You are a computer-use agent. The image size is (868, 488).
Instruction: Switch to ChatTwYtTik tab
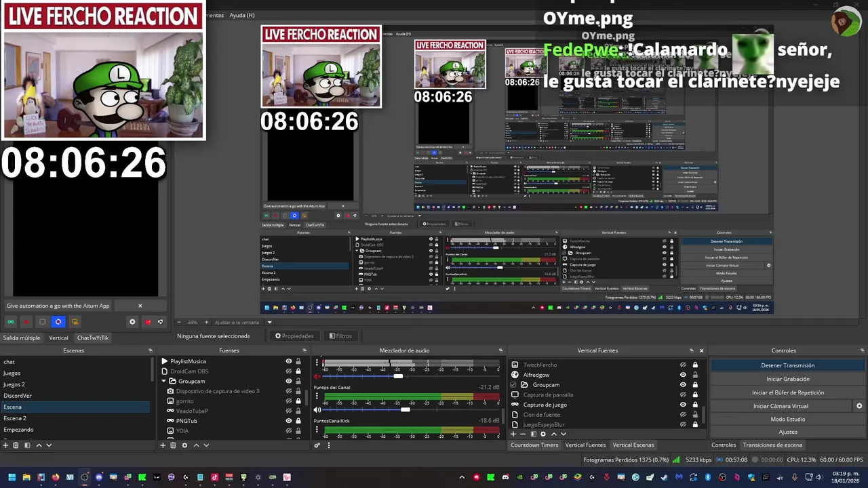tap(92, 338)
